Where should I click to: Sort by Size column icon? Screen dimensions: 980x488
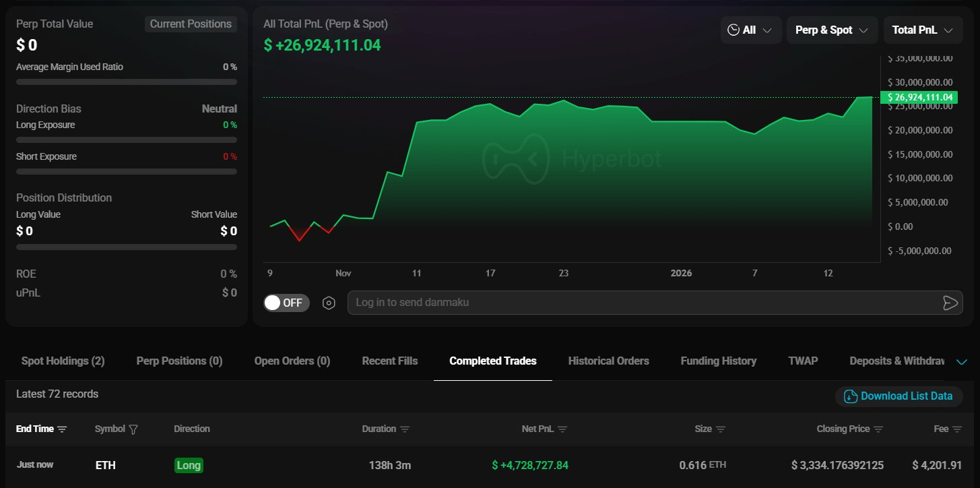(x=721, y=429)
